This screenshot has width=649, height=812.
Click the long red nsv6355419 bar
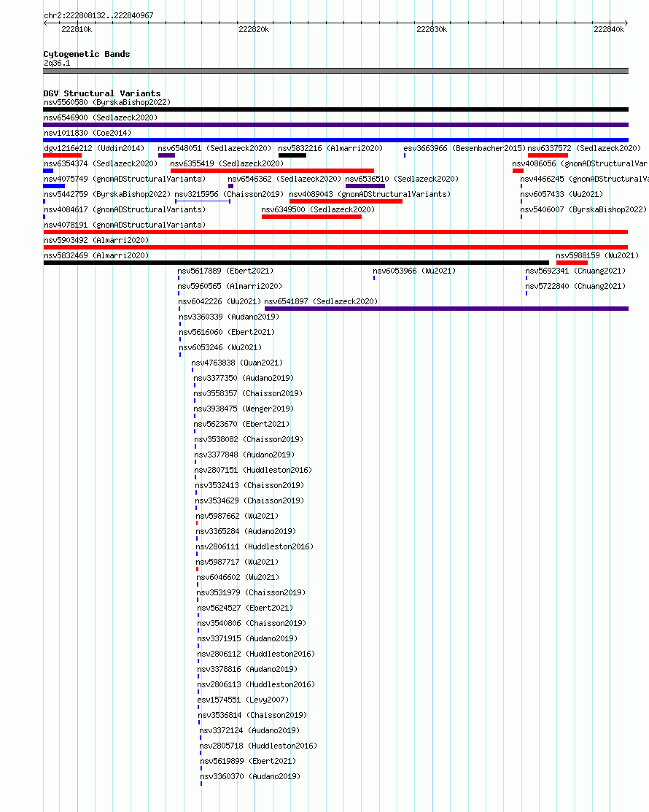tap(272, 171)
